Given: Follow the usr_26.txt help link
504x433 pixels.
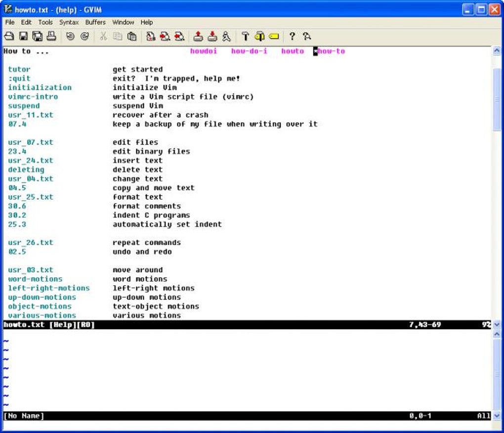Looking at the screenshot, I should (x=31, y=242).
